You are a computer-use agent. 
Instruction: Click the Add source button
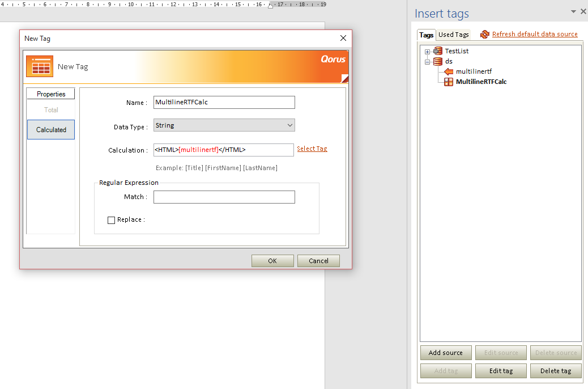(x=445, y=353)
